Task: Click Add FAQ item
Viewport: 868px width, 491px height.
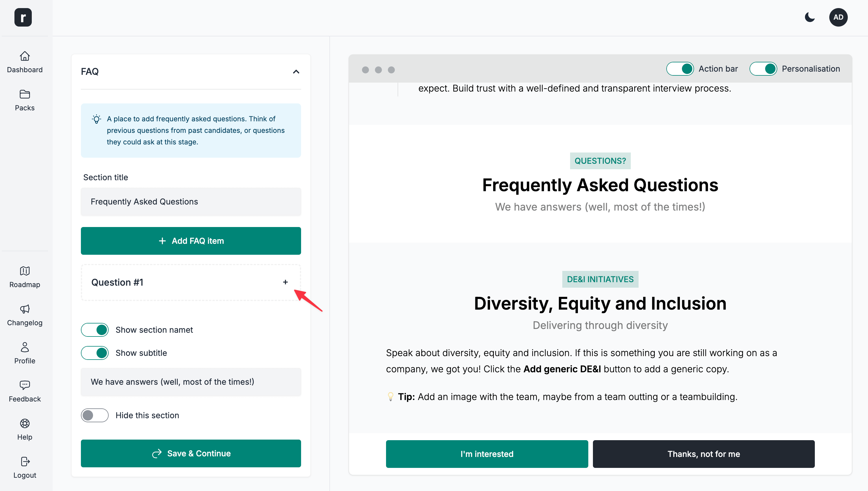Action: (x=191, y=241)
